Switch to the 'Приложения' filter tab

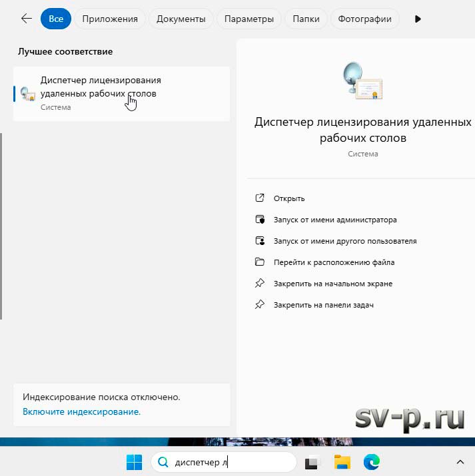pyautogui.click(x=110, y=19)
